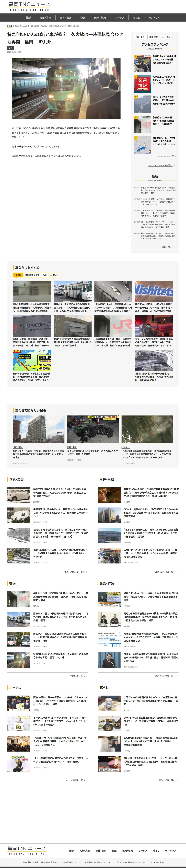Open footer link テレビ西日本
Image resolution: width=186 pixels, height=868 pixels.
(157, 862)
